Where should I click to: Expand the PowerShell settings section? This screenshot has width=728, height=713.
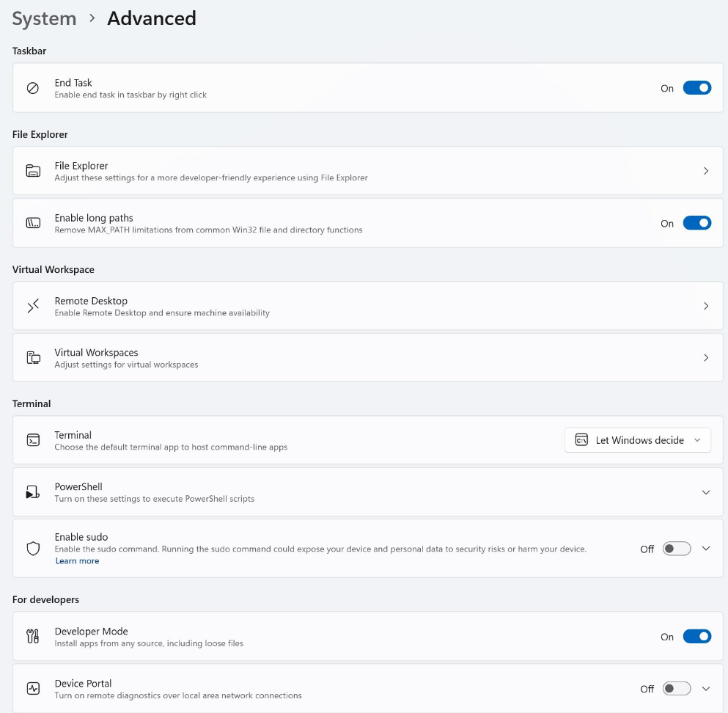(706, 492)
